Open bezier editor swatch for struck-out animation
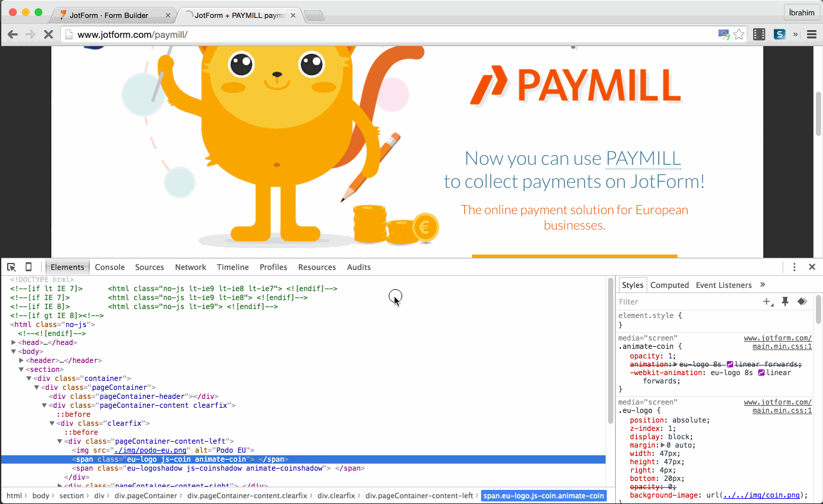Image resolution: width=823 pixels, height=504 pixels. 729,364
